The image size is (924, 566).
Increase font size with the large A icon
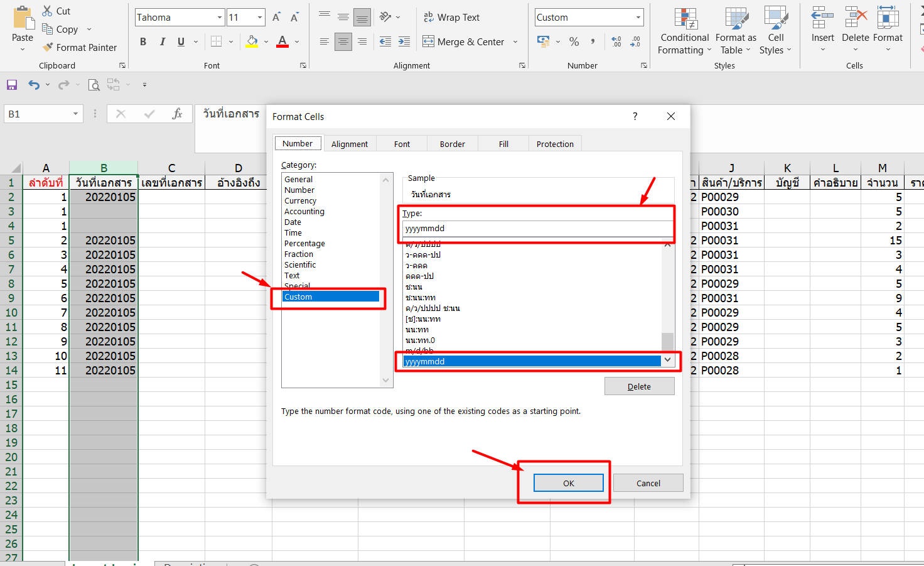click(276, 18)
